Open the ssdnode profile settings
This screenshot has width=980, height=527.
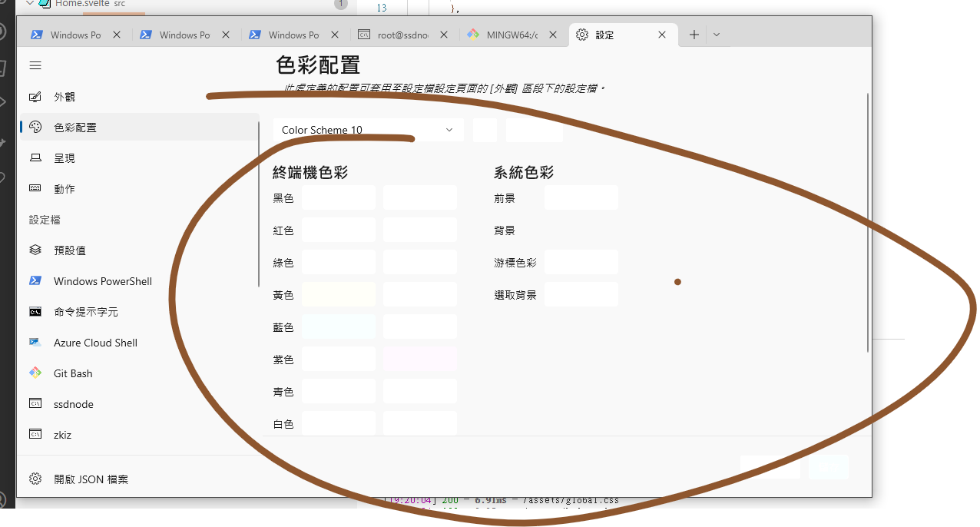140,404
